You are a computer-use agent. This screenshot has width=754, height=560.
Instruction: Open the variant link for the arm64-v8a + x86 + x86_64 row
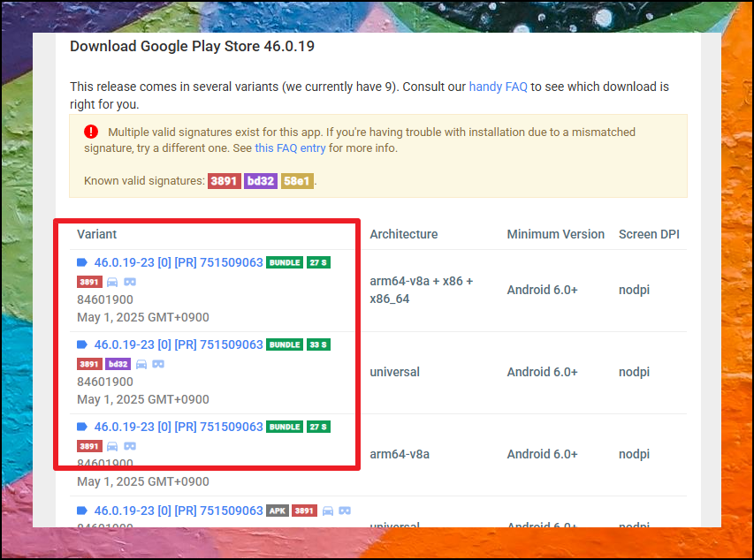[x=179, y=262]
